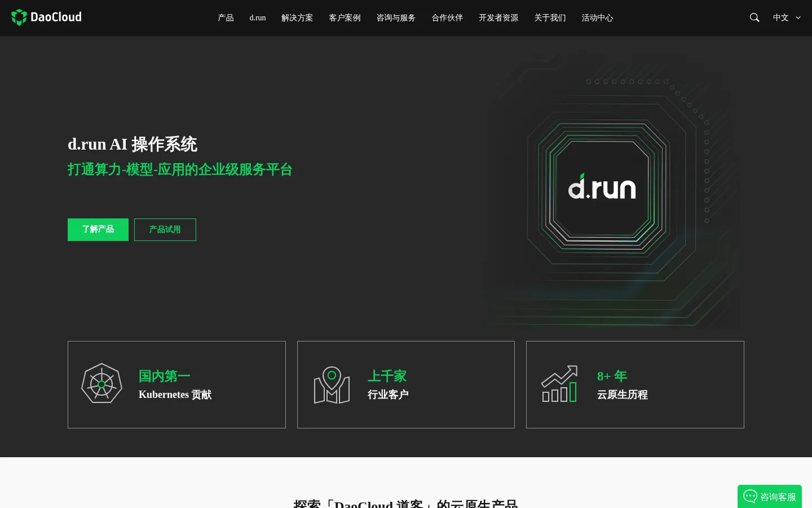Select the 上千家 行业客户 card
812x508 pixels.
tap(406, 384)
